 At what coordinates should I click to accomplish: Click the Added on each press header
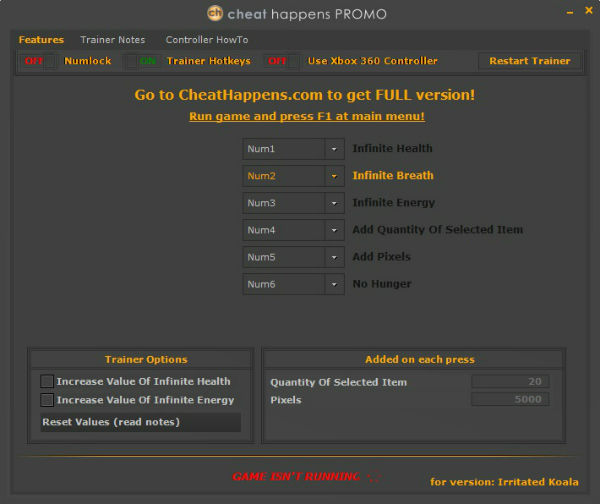[x=420, y=359]
